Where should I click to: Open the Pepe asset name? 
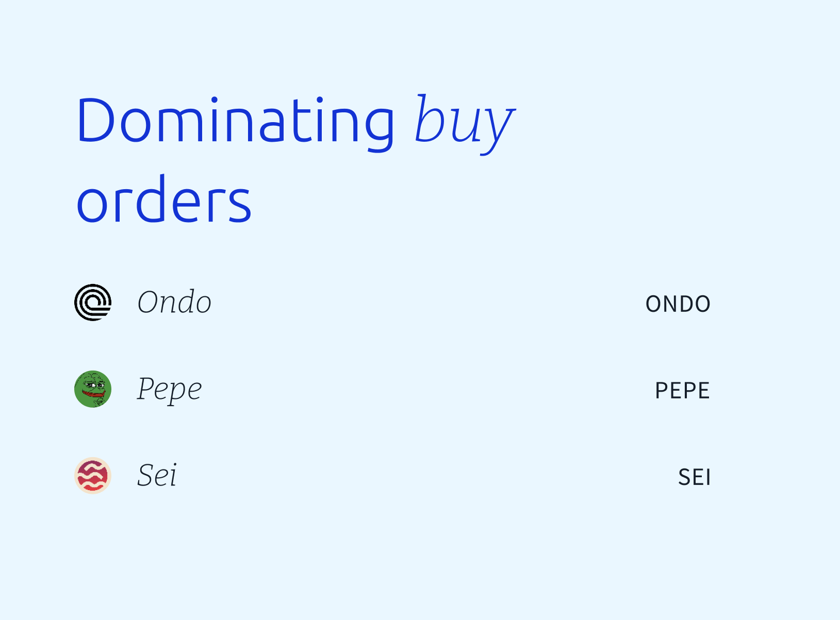pos(170,389)
